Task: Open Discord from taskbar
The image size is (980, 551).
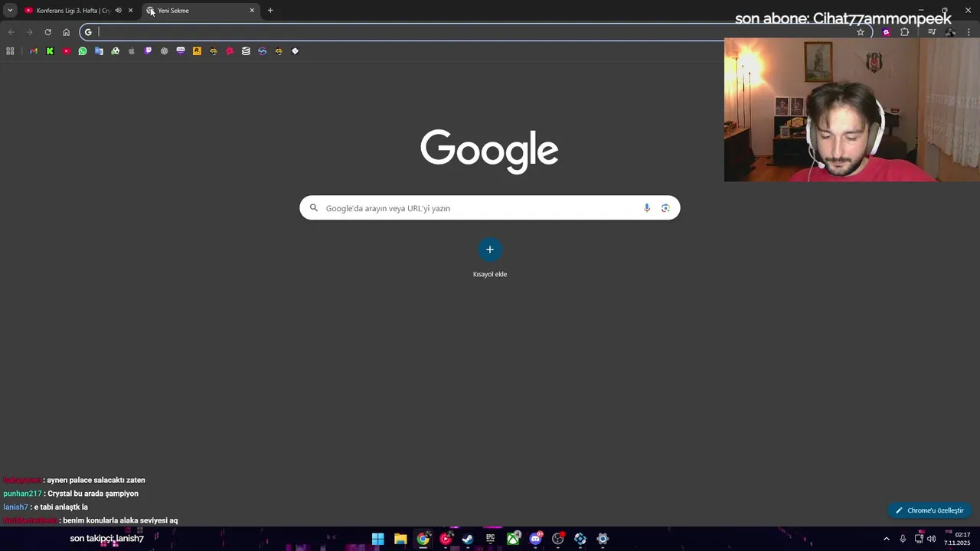Action: (535, 539)
